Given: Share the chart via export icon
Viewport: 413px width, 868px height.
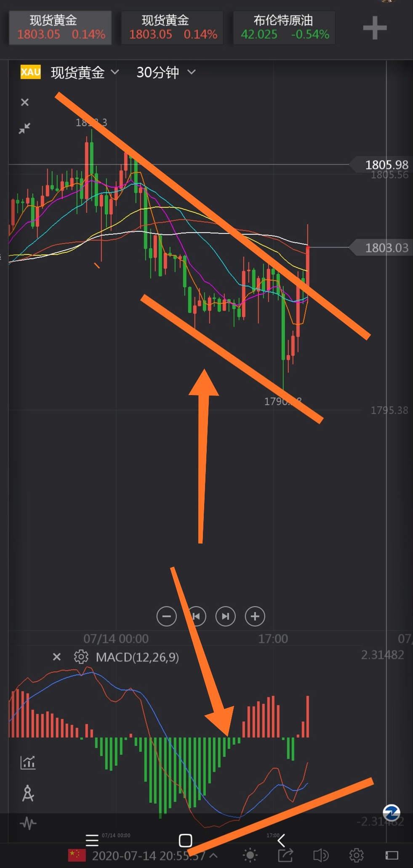Looking at the screenshot, I should 285,855.
